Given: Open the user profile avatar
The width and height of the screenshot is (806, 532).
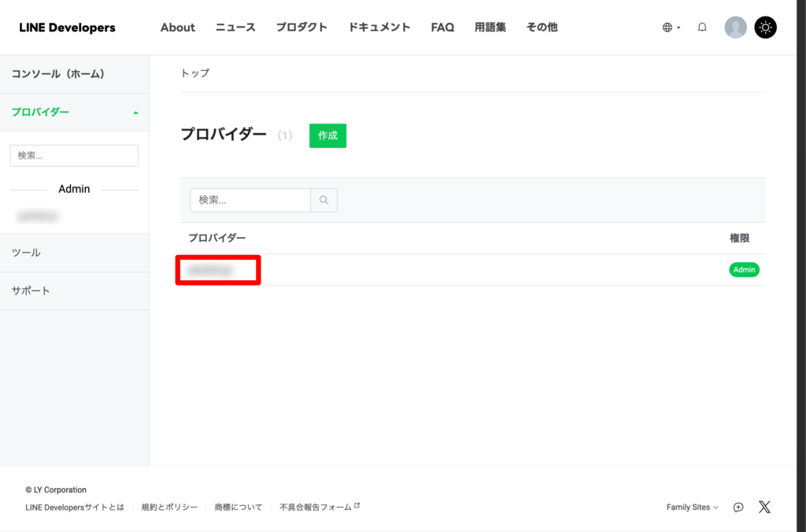Looking at the screenshot, I should click(735, 28).
